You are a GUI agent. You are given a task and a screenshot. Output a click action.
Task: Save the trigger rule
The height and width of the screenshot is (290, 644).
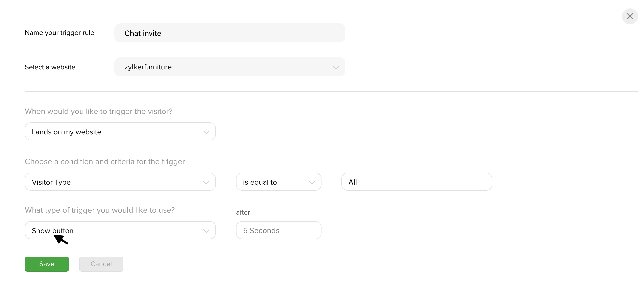(47, 264)
